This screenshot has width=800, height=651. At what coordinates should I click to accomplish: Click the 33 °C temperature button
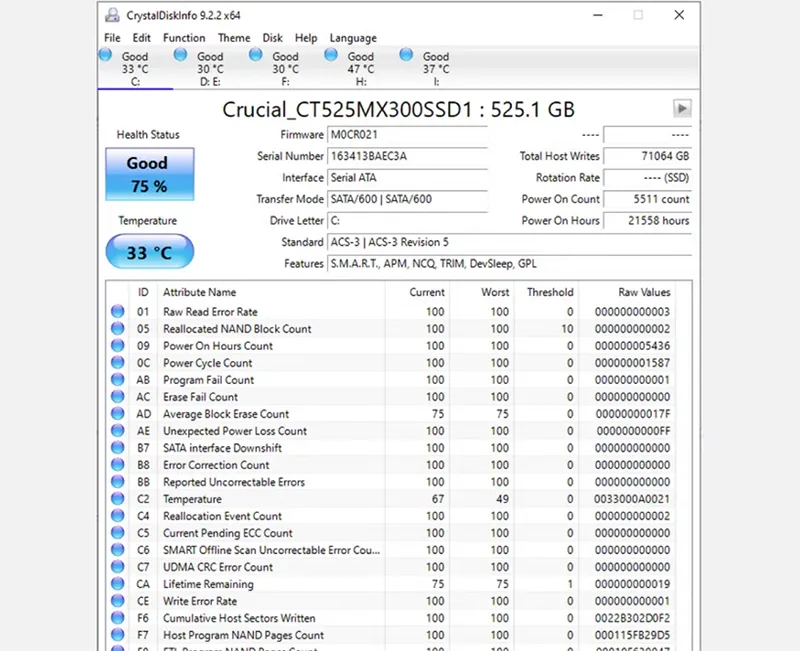(150, 253)
